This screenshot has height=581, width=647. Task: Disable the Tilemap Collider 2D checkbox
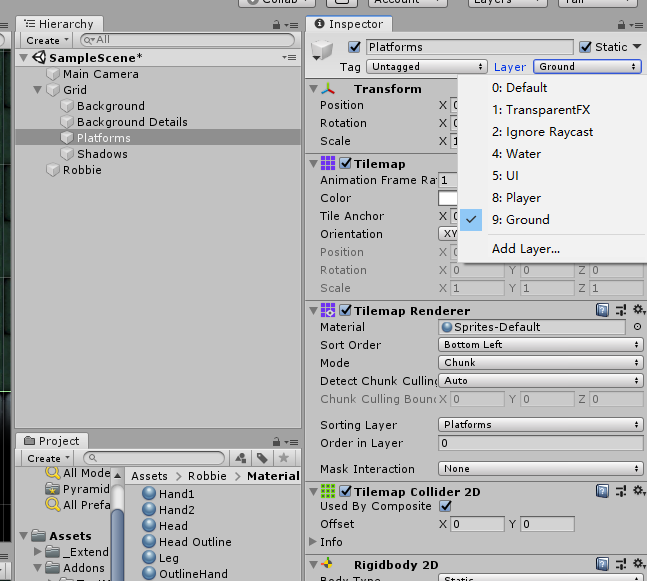pos(345,491)
